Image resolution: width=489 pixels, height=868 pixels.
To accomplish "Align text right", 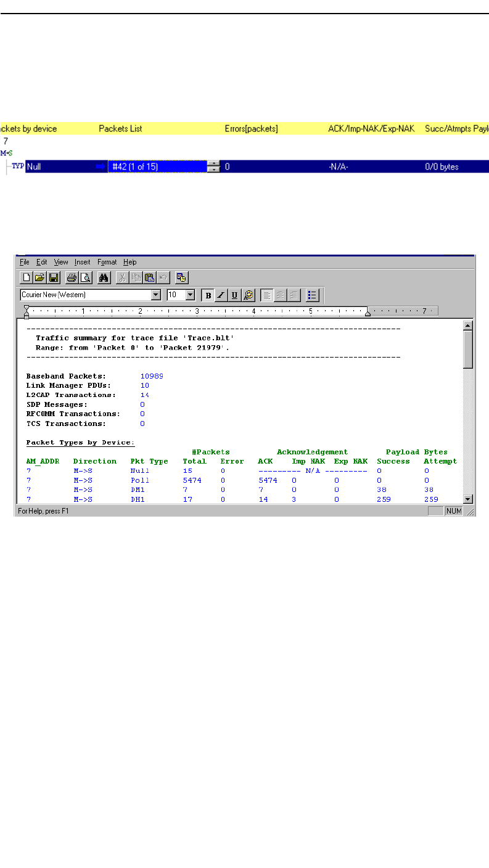I will tap(294, 295).
